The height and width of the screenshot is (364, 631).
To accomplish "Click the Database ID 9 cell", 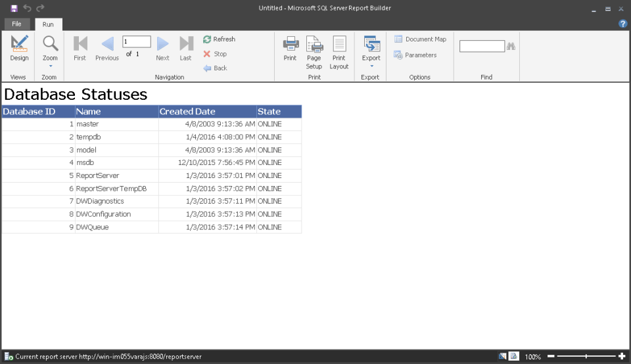I will coord(39,227).
